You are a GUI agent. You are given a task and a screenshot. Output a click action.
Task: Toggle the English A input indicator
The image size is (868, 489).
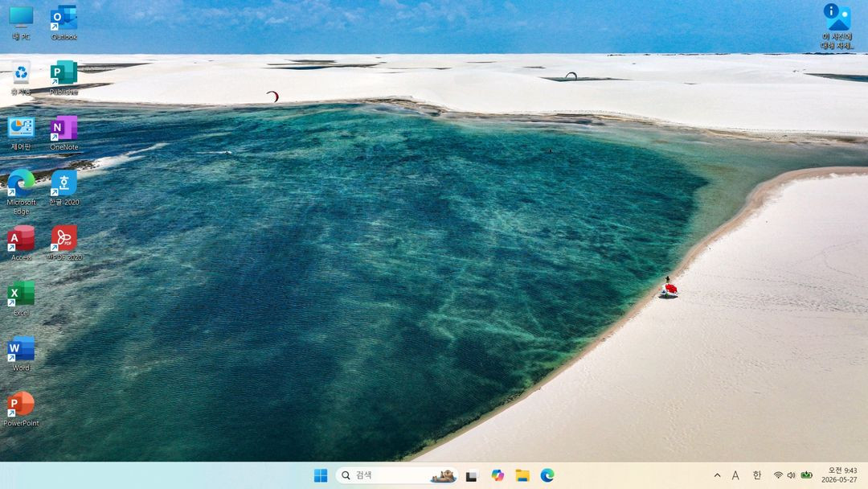735,475
